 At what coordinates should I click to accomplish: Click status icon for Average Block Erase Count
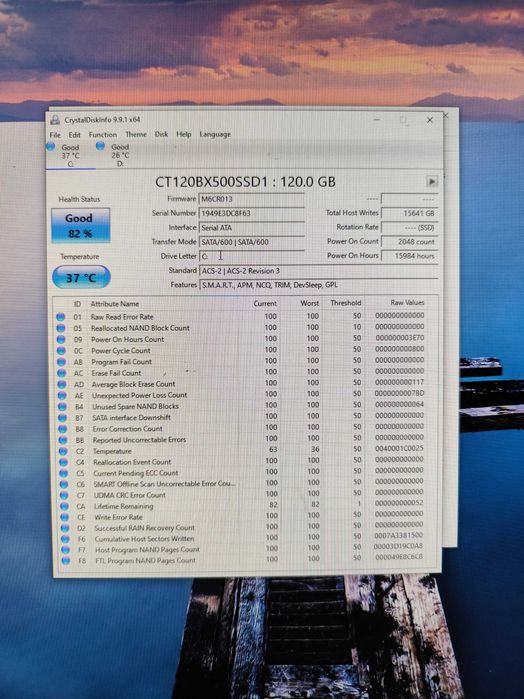pyautogui.click(x=62, y=384)
